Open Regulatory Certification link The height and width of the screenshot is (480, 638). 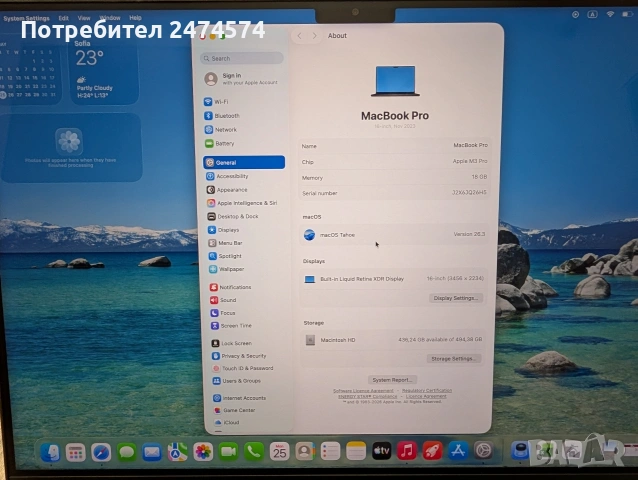coord(427,391)
